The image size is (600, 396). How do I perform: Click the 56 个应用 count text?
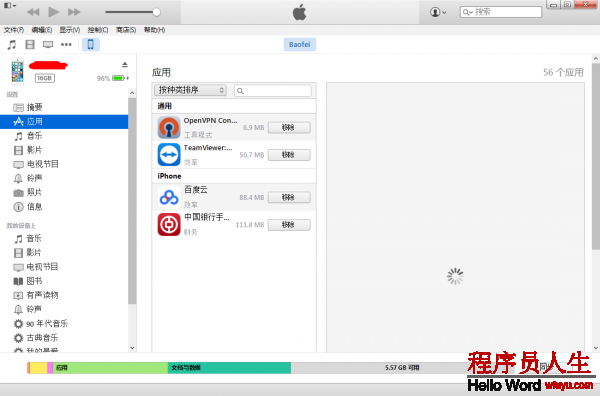click(563, 72)
